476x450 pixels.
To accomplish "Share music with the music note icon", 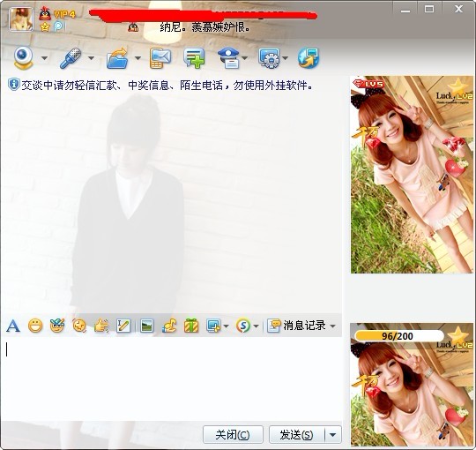I will click(169, 326).
